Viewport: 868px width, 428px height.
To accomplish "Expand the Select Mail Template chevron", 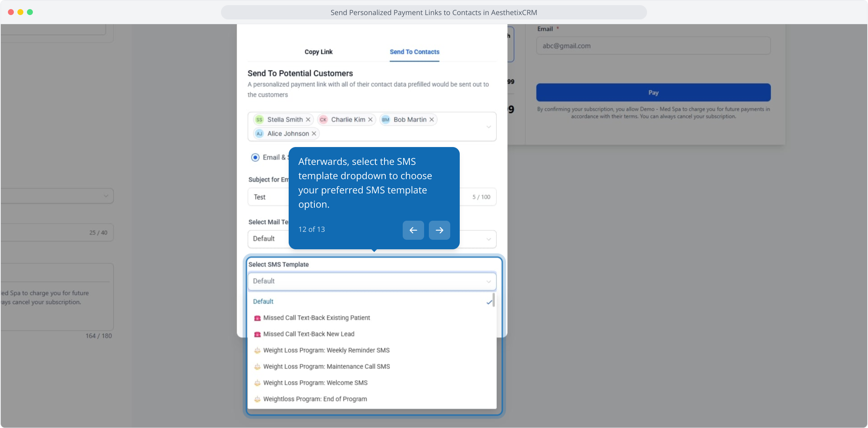I will pyautogui.click(x=489, y=239).
